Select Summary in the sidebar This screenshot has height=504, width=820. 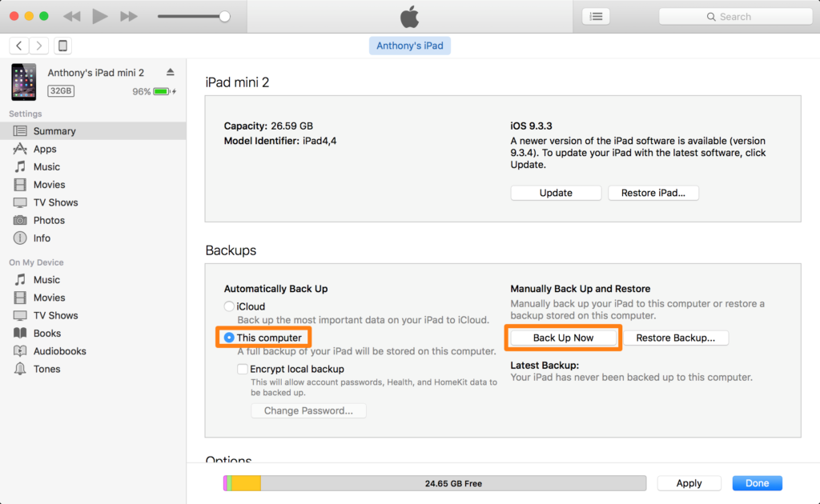[x=54, y=131]
